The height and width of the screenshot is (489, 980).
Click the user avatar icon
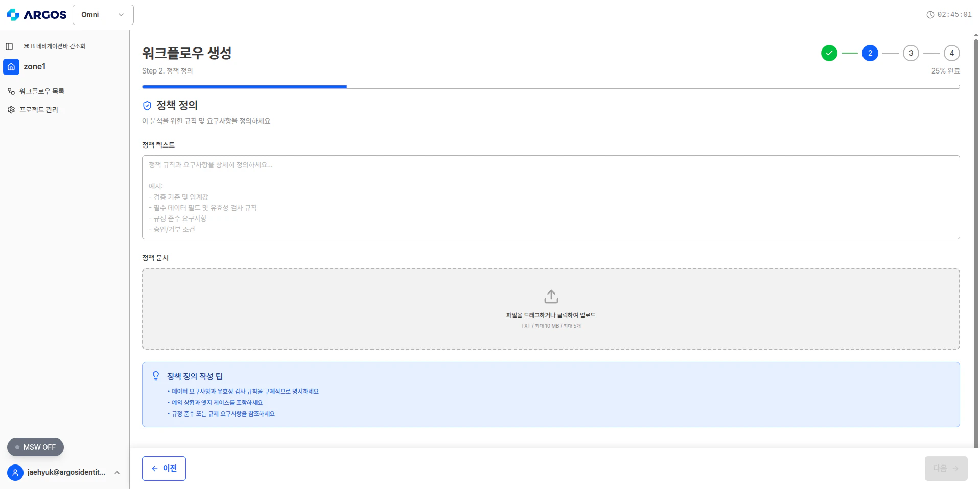[x=15, y=473]
